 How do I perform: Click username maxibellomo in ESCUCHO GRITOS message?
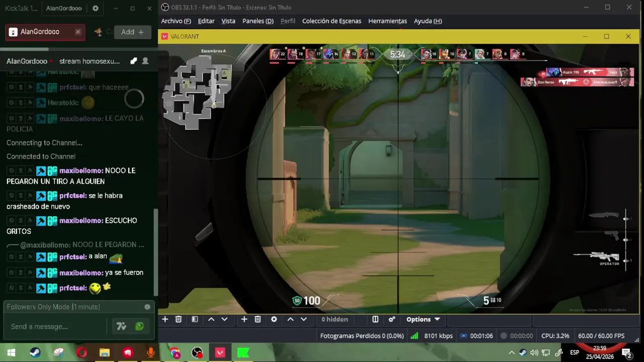(x=81, y=221)
